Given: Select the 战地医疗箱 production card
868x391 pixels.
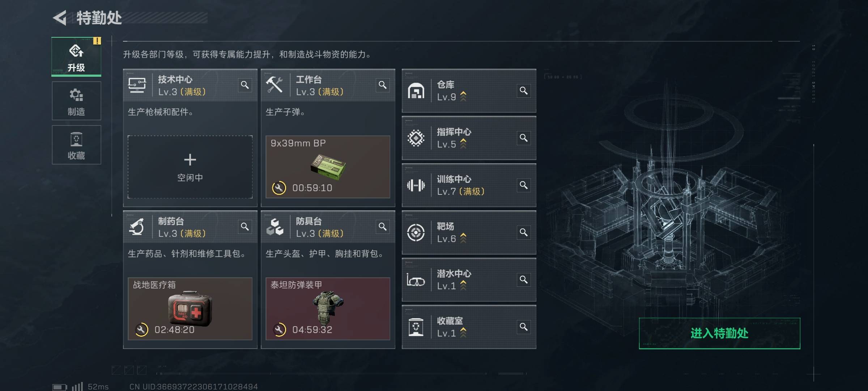Looking at the screenshot, I should click(190, 309).
